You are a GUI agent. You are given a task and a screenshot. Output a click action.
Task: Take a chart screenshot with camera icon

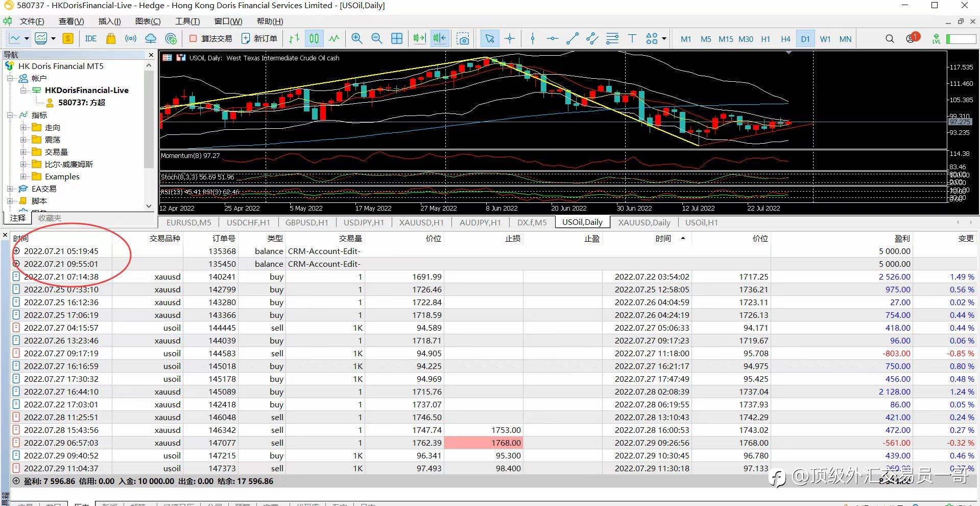click(x=463, y=38)
